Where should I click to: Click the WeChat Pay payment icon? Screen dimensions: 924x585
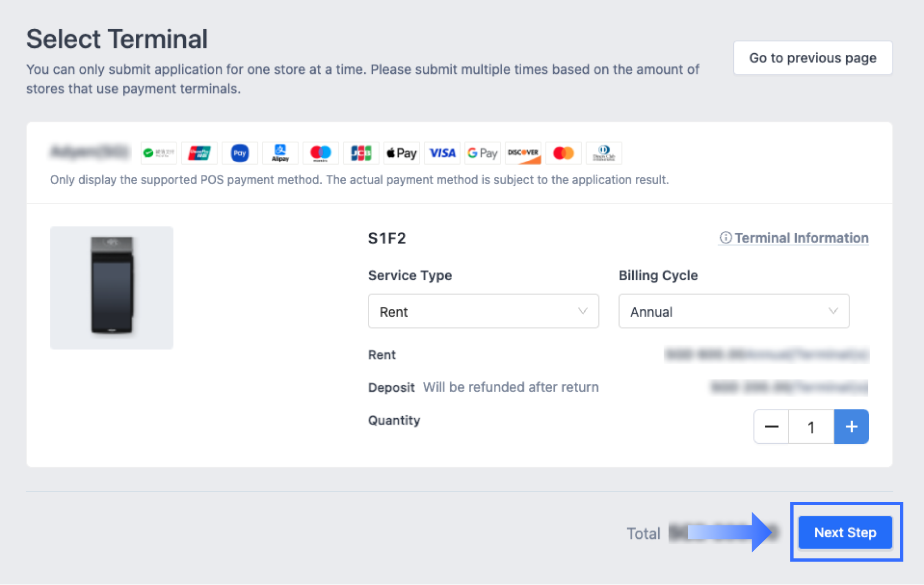coord(158,153)
